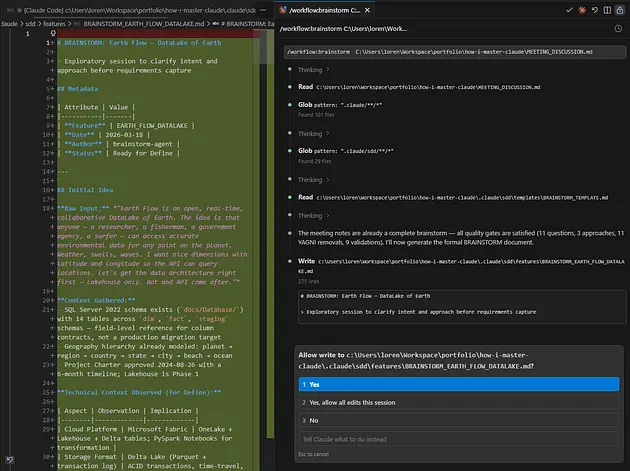Screen dimensions: 630x471
Task: Select option 3 'No' to deny write
Action: 458,420
